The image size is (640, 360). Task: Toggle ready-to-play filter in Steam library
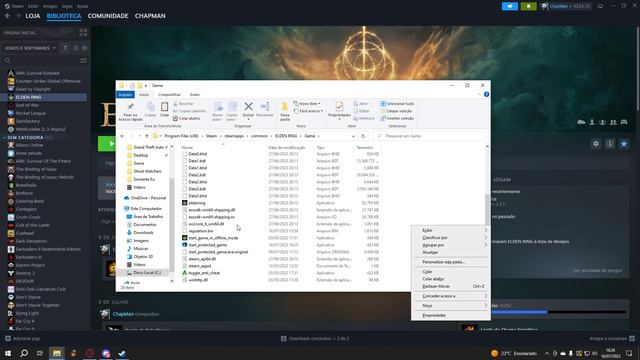coord(84,48)
